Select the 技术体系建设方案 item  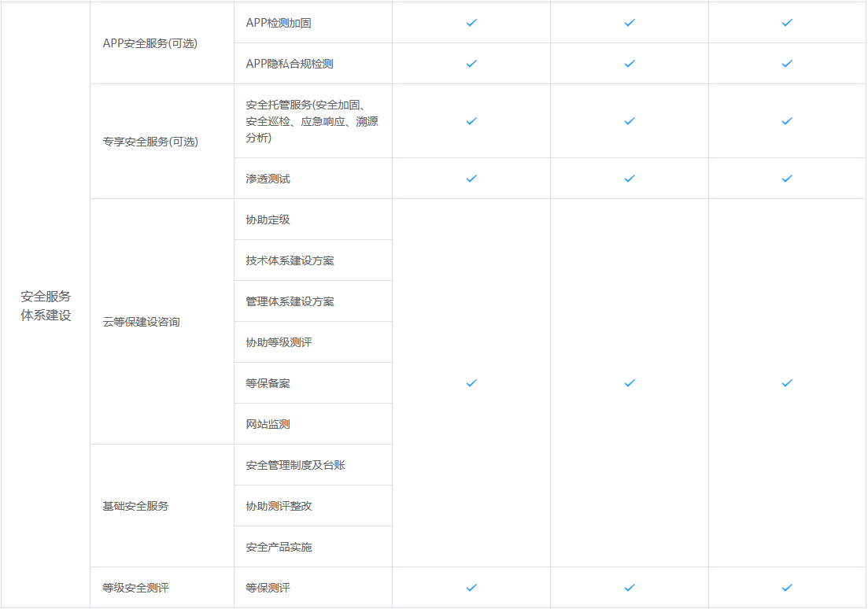point(290,260)
